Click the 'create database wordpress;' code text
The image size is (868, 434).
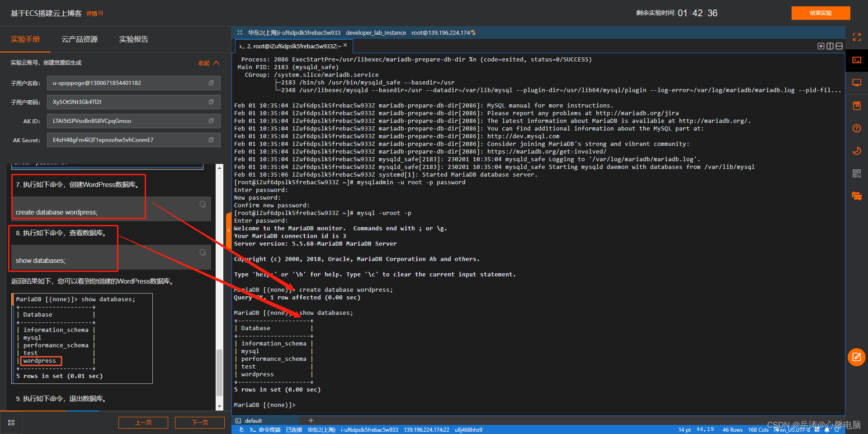pyautogui.click(x=57, y=212)
